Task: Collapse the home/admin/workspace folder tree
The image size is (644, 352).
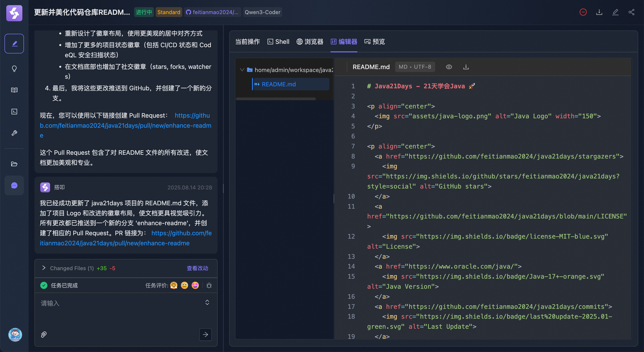Action: [242, 70]
